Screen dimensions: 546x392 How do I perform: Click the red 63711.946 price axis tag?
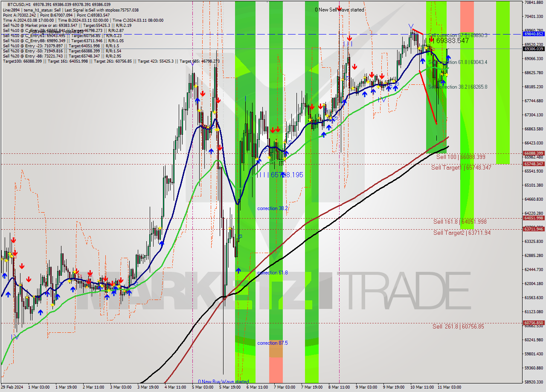tap(533, 229)
